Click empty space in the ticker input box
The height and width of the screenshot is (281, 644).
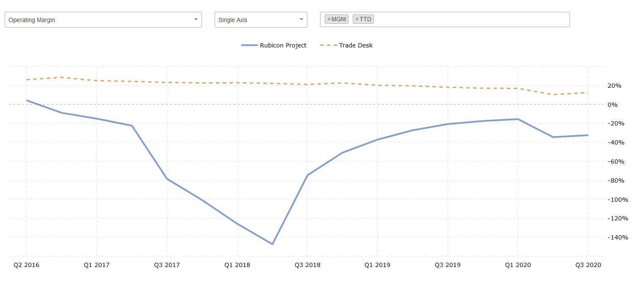466,19
